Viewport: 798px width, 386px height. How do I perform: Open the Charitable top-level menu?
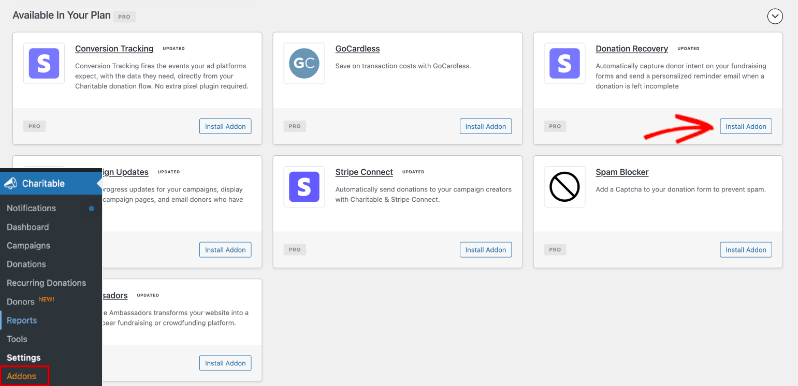point(51,184)
